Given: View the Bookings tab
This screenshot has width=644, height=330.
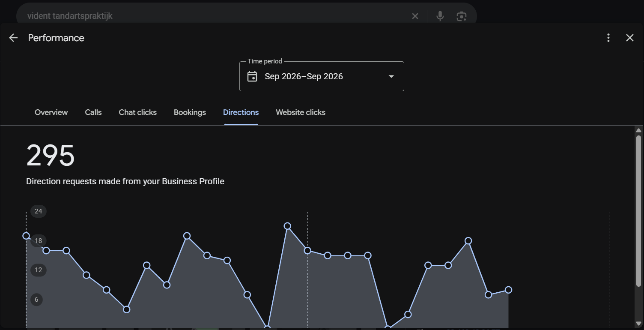Looking at the screenshot, I should pos(190,112).
